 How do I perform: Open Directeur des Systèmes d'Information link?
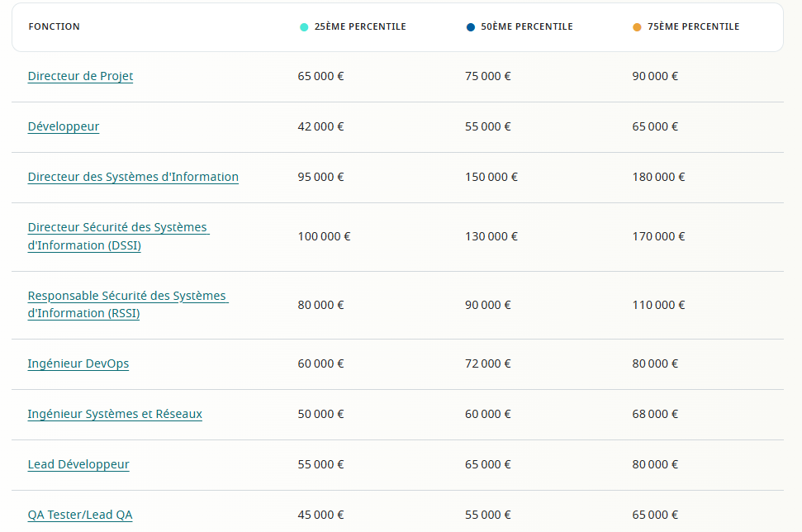(x=133, y=177)
